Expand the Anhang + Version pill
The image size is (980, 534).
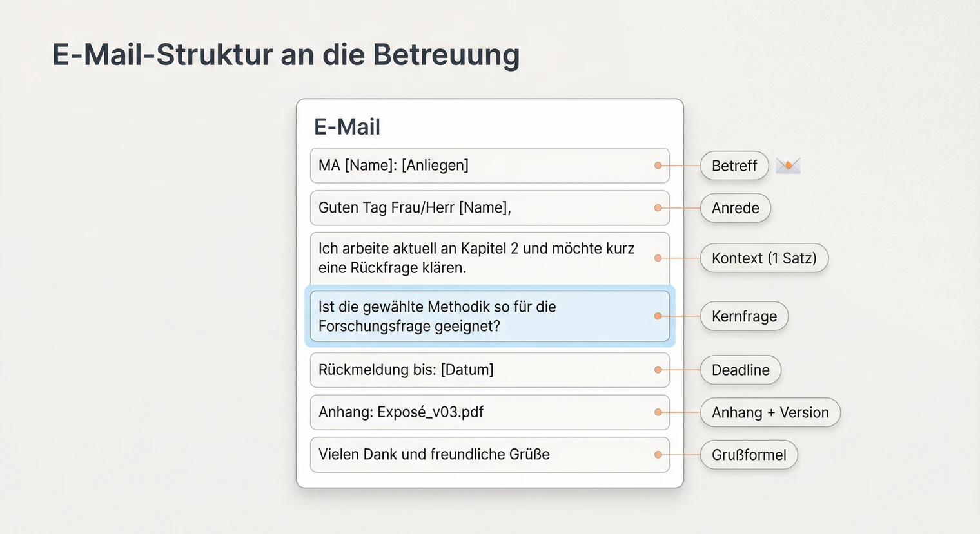click(x=770, y=412)
